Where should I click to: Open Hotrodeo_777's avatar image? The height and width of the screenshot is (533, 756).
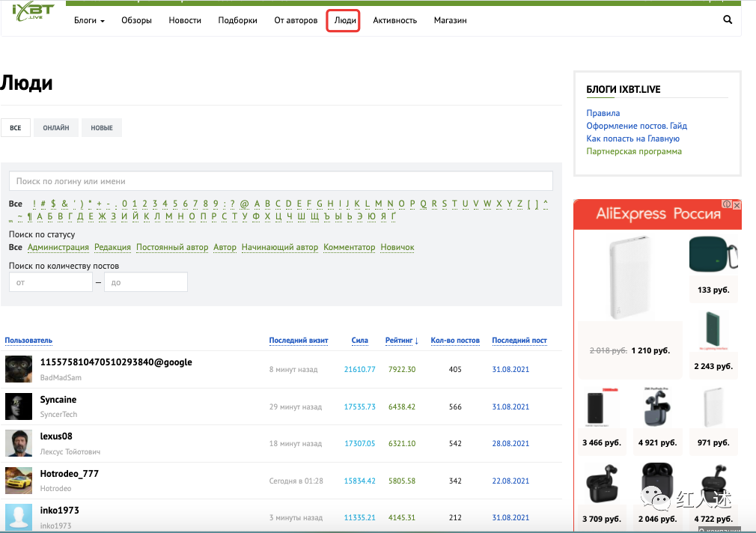(19, 481)
